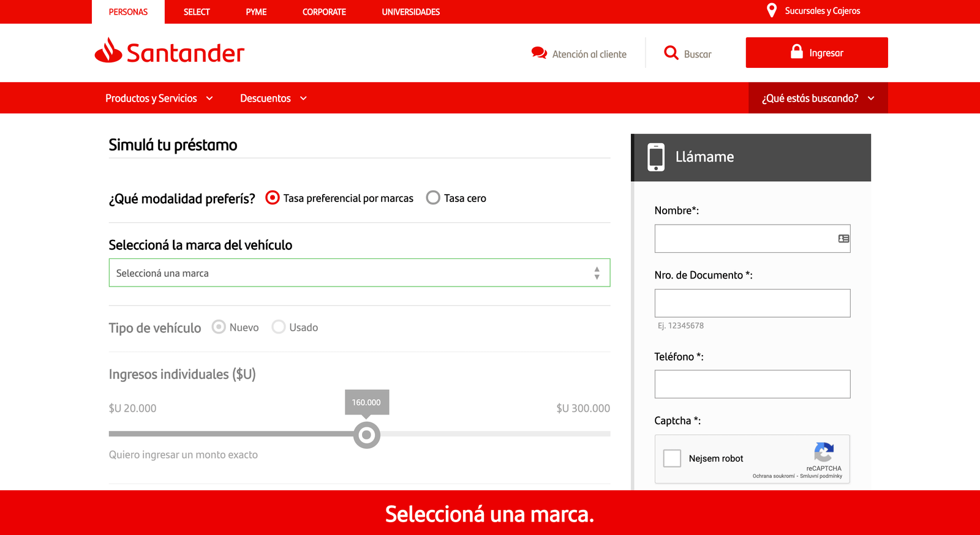
Task: Click the Ej. 12345678 hint text
Action: tap(680, 326)
